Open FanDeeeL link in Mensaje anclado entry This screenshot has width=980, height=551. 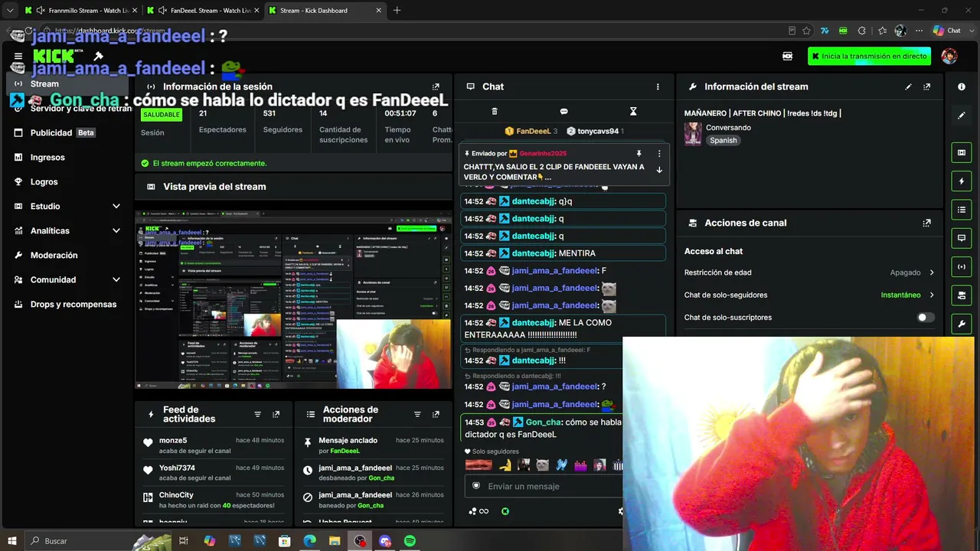coord(345,452)
